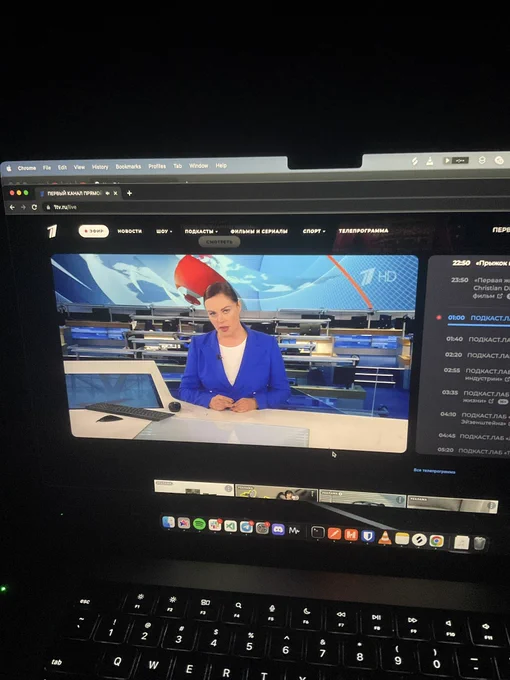Click the live news video player
510x680 pixels.
(x=235, y=352)
